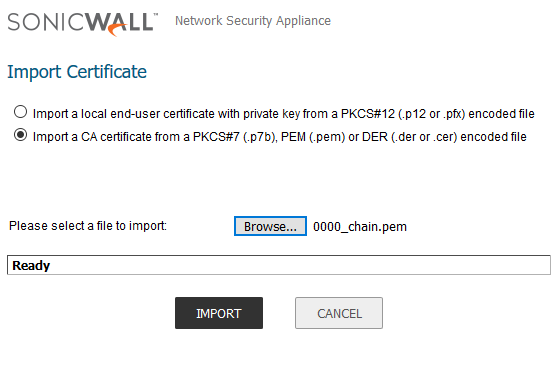The image size is (558, 368).
Task: Click the 'Please select a file to import' label
Action: click(88, 226)
